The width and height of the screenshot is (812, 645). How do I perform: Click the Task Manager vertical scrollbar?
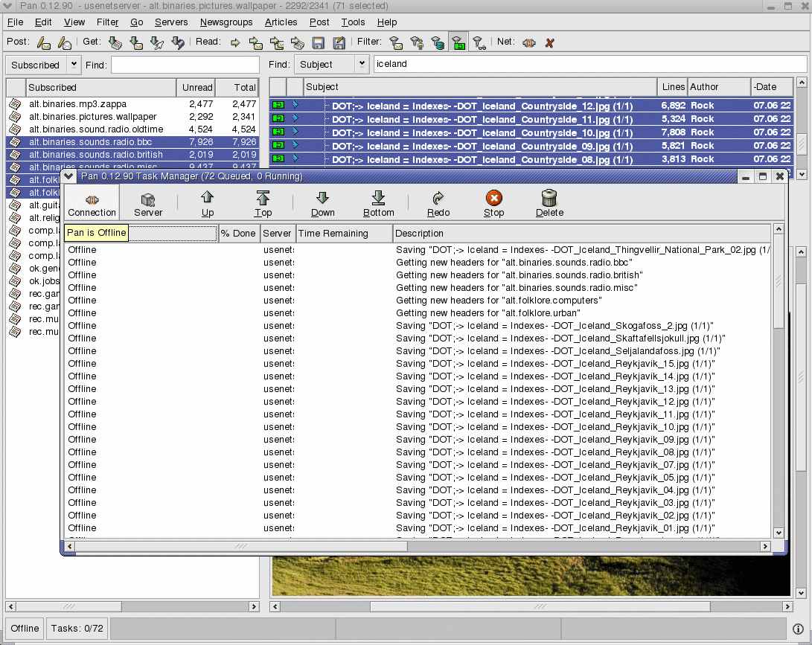pos(779,380)
